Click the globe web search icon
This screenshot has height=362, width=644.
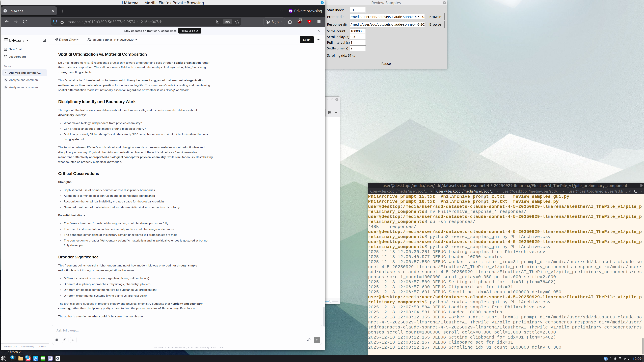57,340
